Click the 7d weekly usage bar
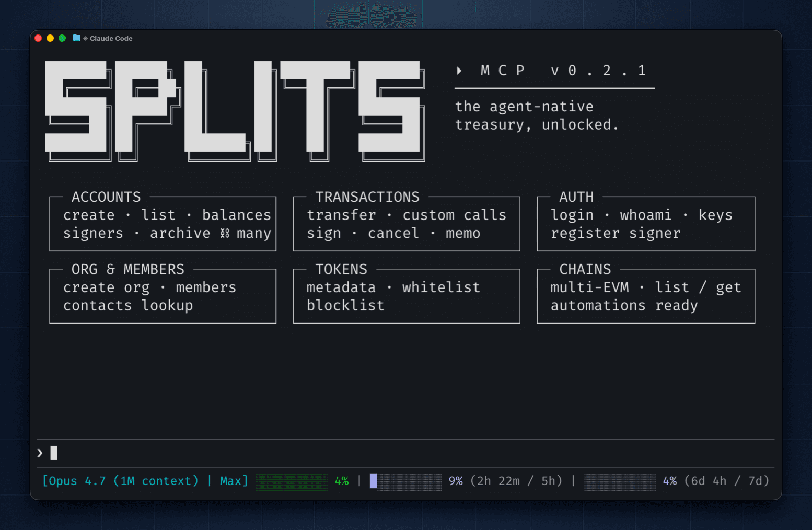Image resolution: width=812 pixels, height=530 pixels. 620,481
